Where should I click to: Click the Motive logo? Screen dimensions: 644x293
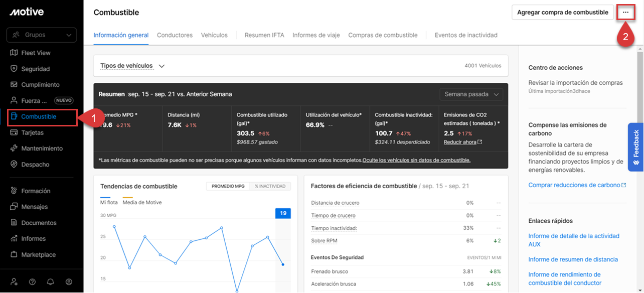click(x=27, y=12)
